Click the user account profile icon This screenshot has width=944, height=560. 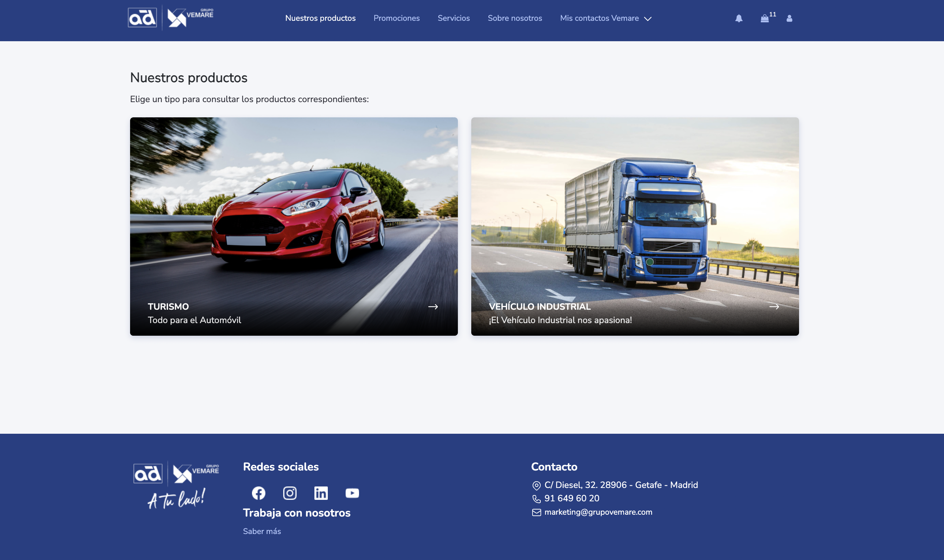tap(789, 19)
